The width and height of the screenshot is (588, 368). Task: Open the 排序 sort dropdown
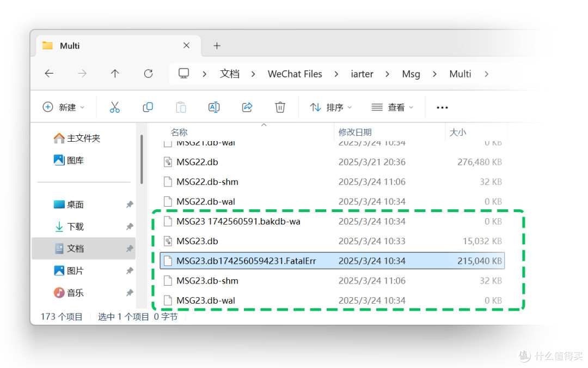coord(331,107)
